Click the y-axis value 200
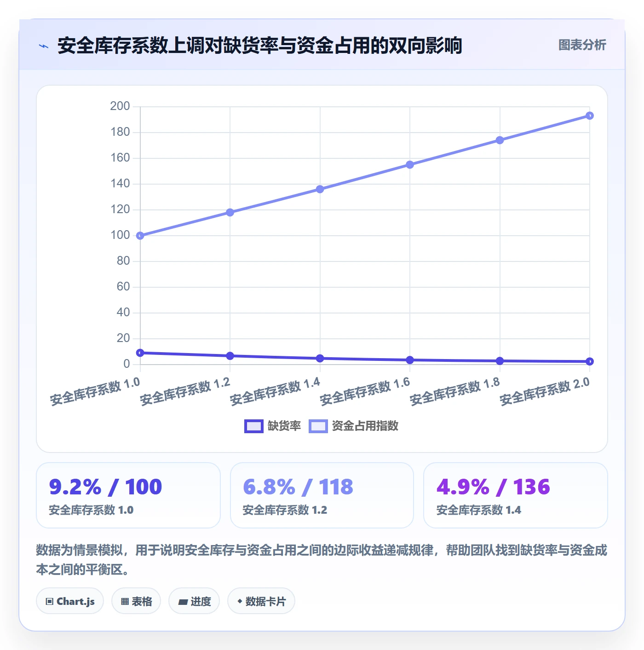The height and width of the screenshot is (650, 644). click(x=120, y=106)
